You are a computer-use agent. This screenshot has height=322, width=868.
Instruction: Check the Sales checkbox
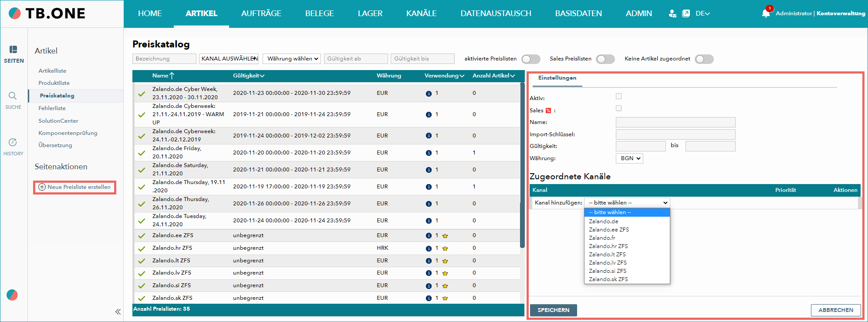618,108
